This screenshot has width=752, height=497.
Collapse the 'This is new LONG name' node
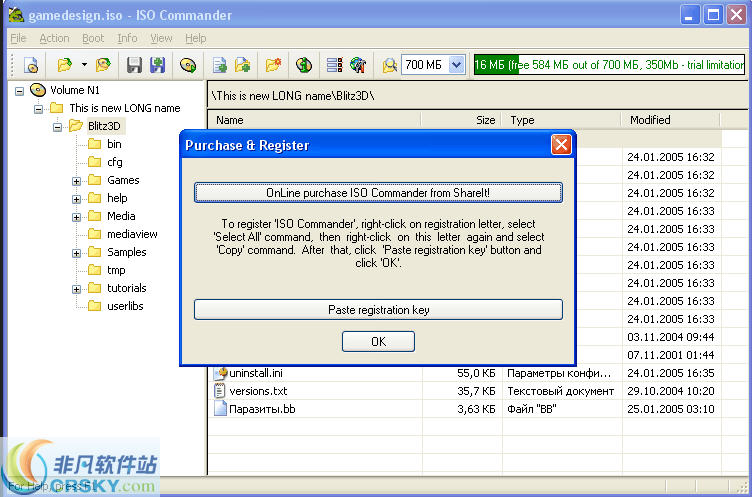pyautogui.click(x=38, y=109)
